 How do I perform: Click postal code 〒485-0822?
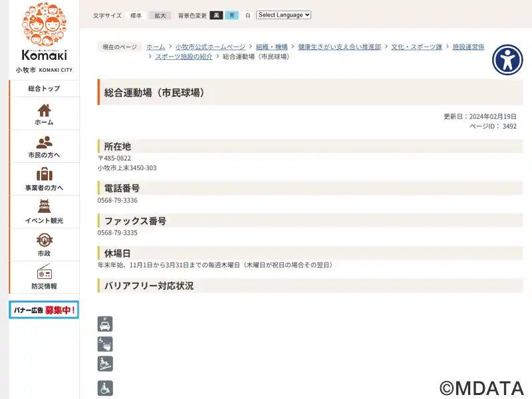[x=114, y=158]
